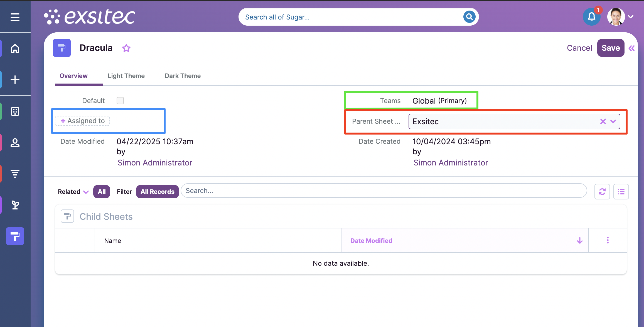Click the Save button
This screenshot has height=327, width=644.
coord(611,48)
